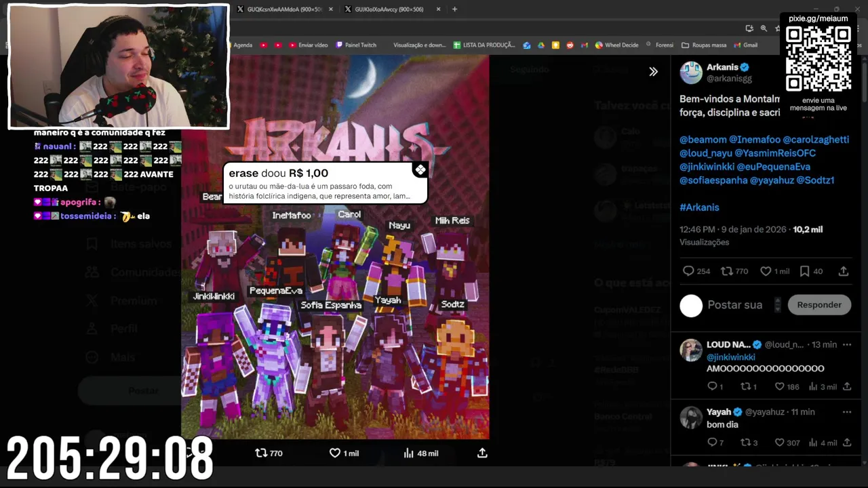Open the Forensi bookmark
The width and height of the screenshot is (868, 488).
(660, 45)
